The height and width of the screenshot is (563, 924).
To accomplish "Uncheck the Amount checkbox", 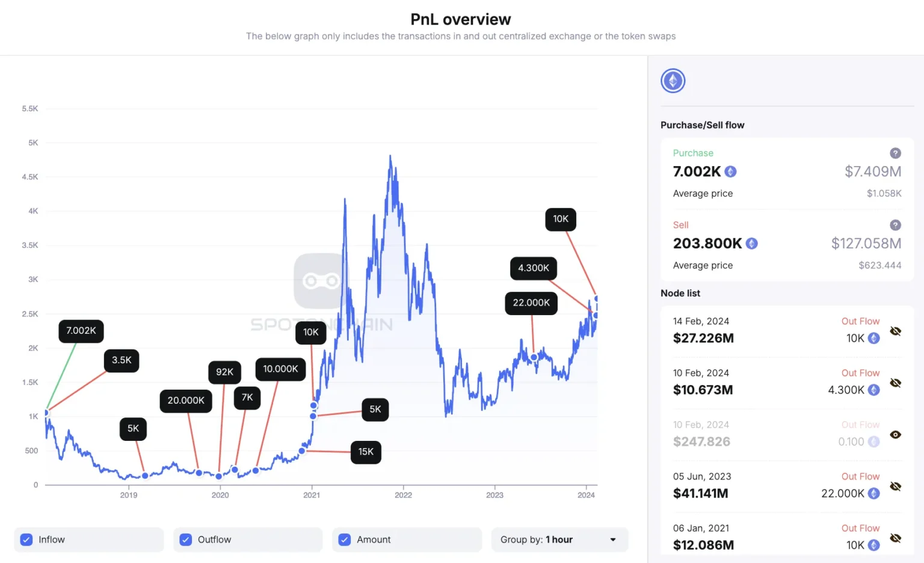I will pos(344,540).
